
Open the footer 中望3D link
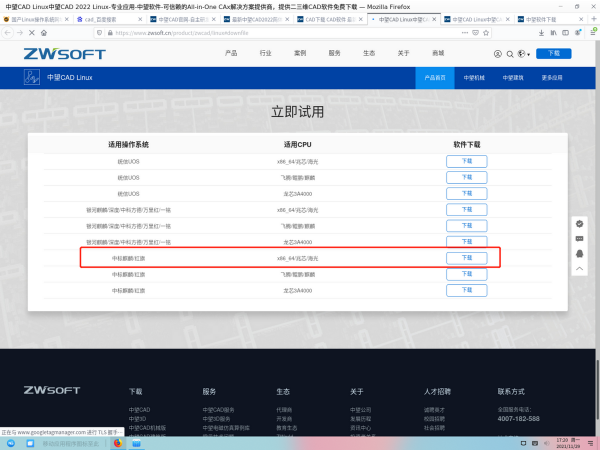137,419
